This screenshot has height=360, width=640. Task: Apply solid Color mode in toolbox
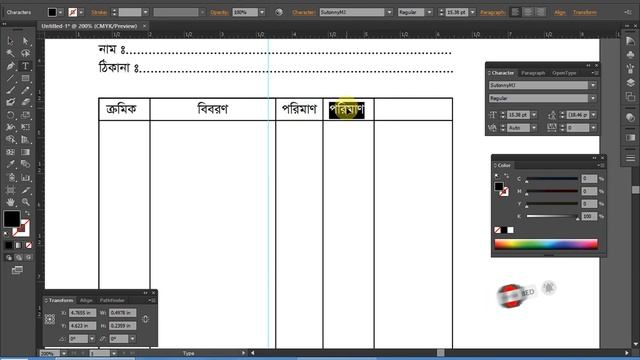point(9,245)
